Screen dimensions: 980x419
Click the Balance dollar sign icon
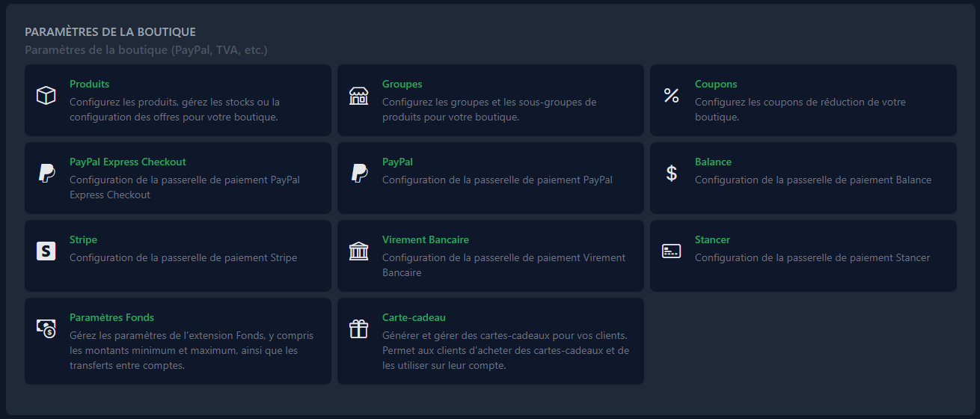672,174
